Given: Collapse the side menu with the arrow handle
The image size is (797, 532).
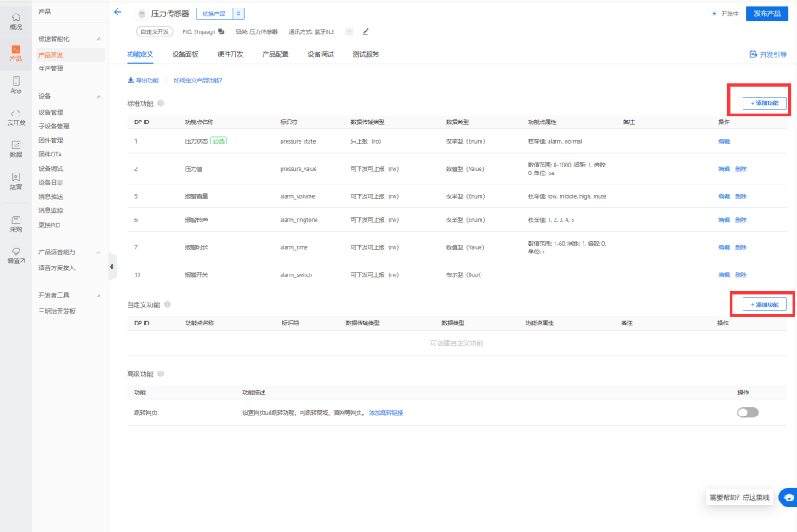Looking at the screenshot, I should tap(111, 267).
